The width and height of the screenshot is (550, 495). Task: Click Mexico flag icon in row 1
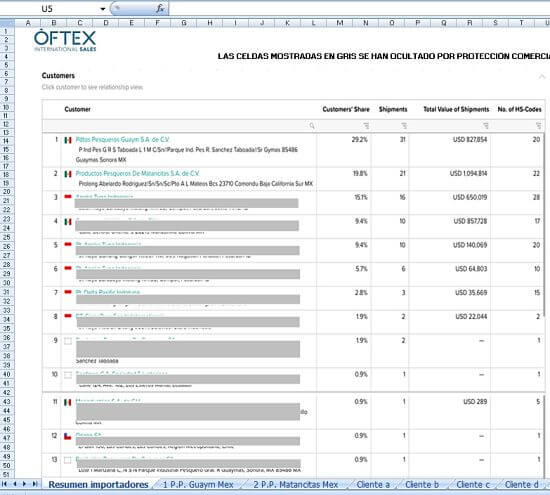pos(68,140)
